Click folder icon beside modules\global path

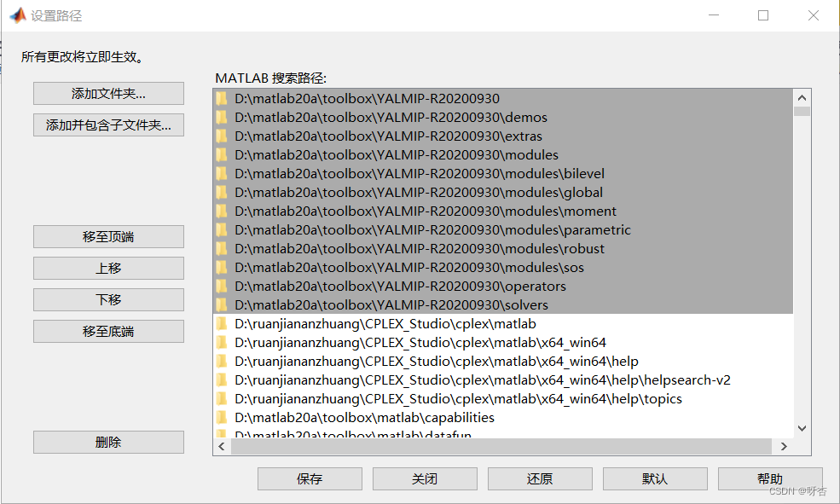pos(222,192)
